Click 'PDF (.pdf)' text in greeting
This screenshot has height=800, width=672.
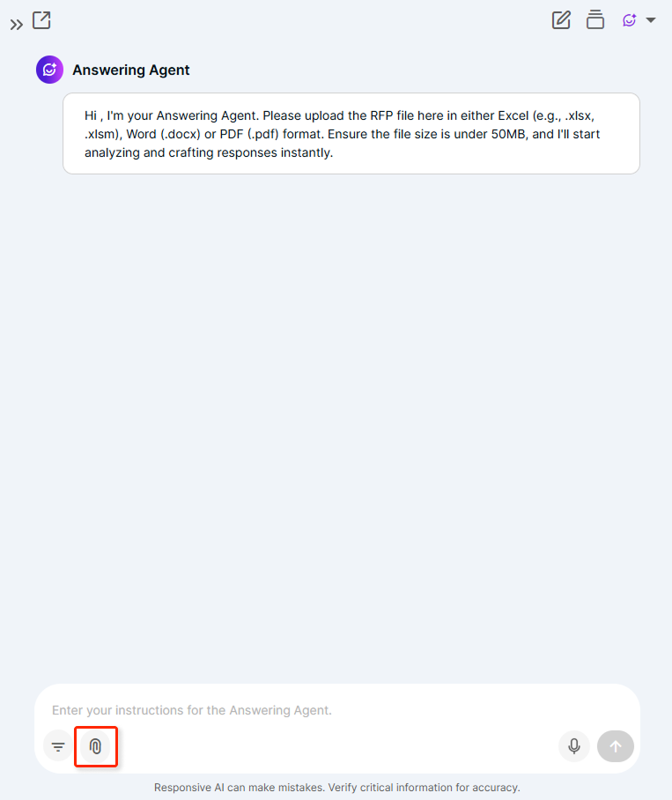click(x=249, y=135)
